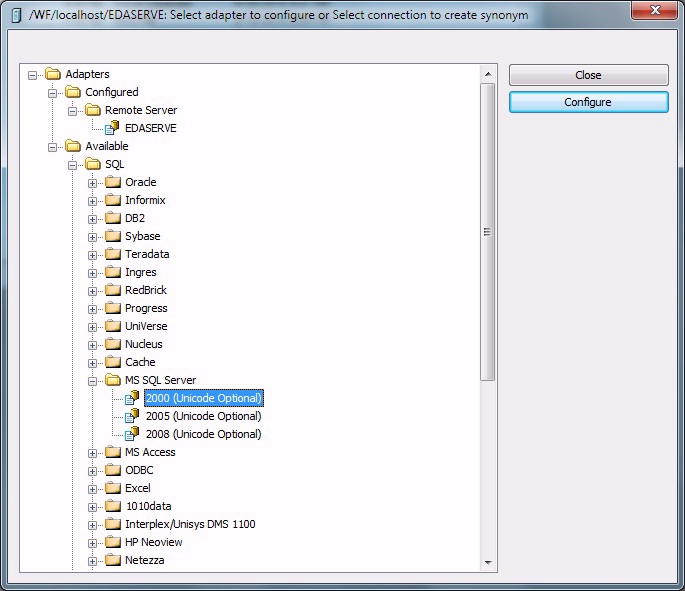The height and width of the screenshot is (591, 685).
Task: Select the Nucleus label
Action: point(143,344)
